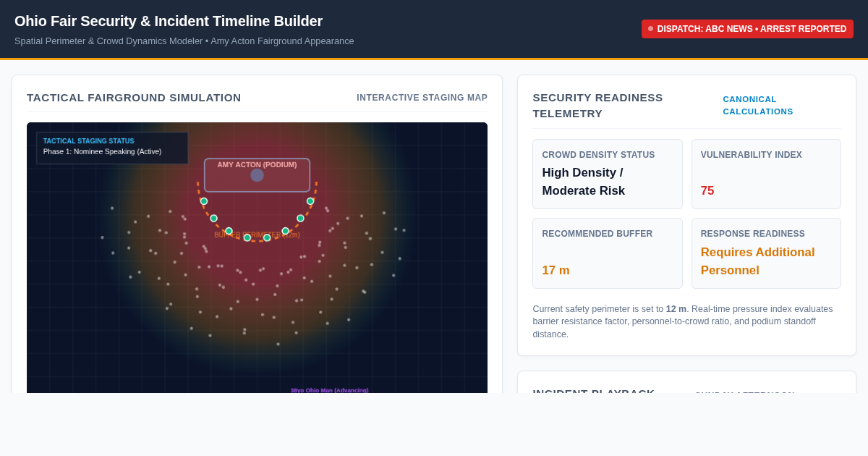Click the bold 12 m perimeter value
The image size is (868, 456).
tap(676, 309)
